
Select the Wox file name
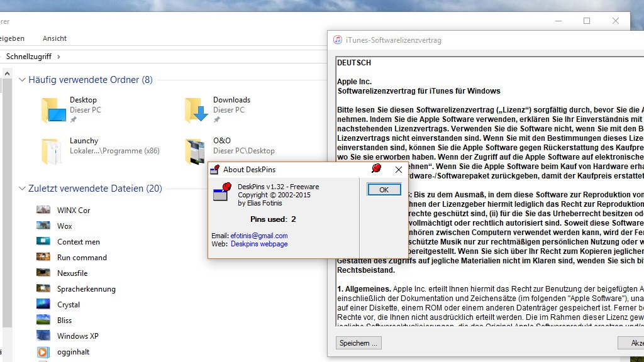pyautogui.click(x=65, y=226)
